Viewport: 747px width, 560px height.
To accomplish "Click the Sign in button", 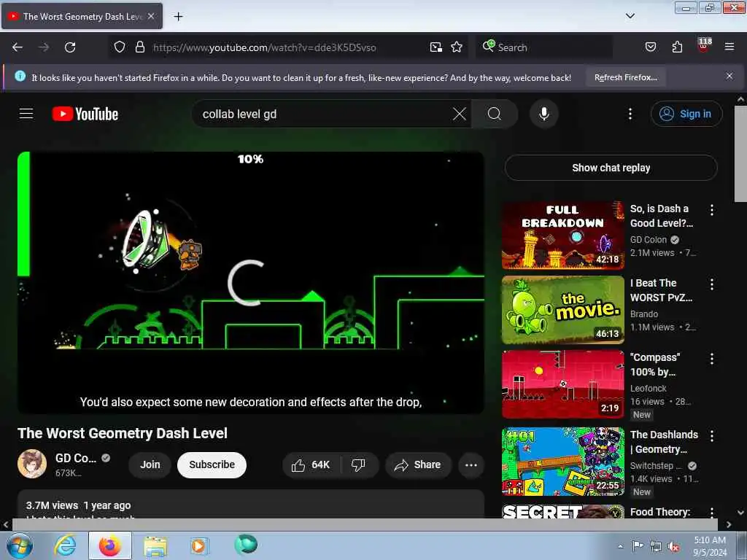I will (x=686, y=114).
